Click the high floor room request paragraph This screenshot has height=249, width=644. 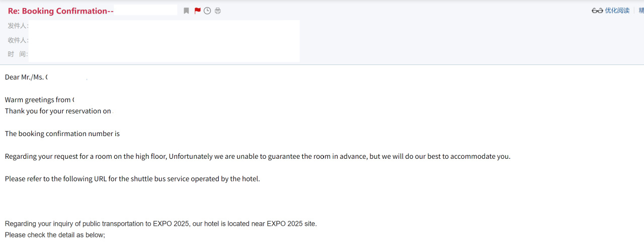click(258, 156)
